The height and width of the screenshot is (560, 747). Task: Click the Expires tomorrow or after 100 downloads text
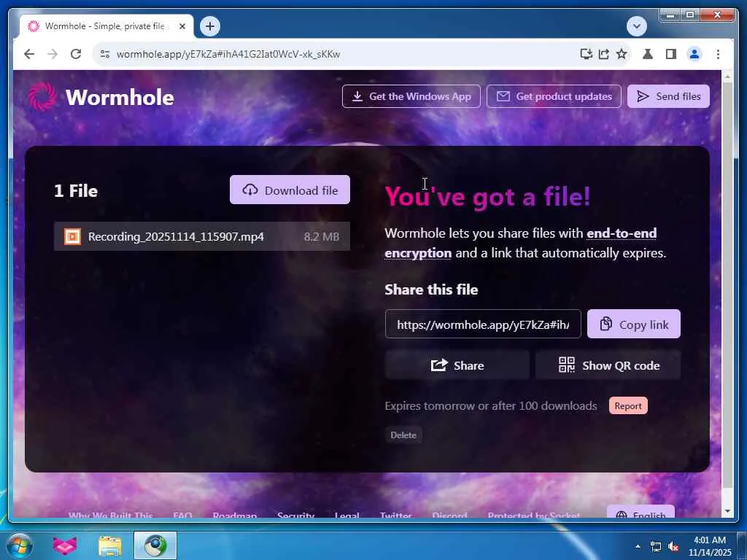pos(491,405)
